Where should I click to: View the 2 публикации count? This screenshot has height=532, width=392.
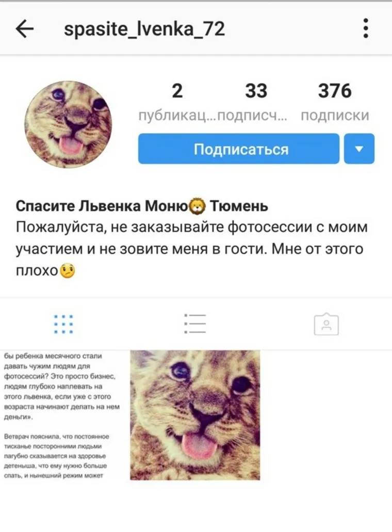click(177, 91)
